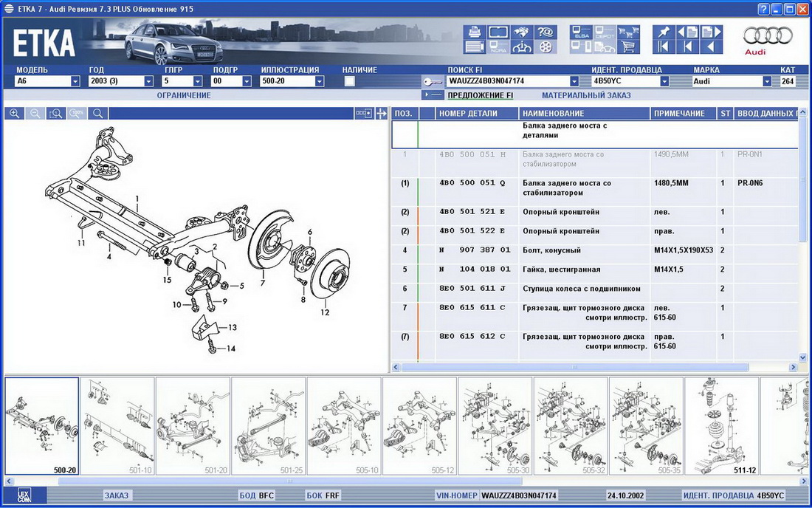Open the ПОДГР dropdown showing 00
This screenshot has width=812, height=508.
(247, 81)
